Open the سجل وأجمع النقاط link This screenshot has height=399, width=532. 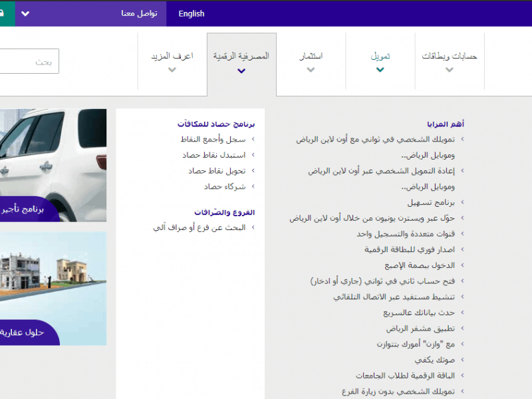(x=213, y=140)
